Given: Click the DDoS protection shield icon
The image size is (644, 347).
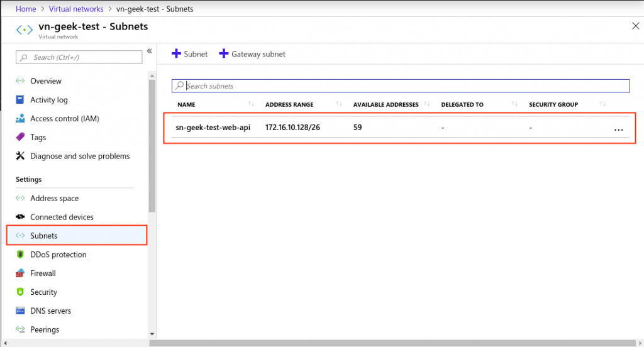Looking at the screenshot, I should click(20, 254).
